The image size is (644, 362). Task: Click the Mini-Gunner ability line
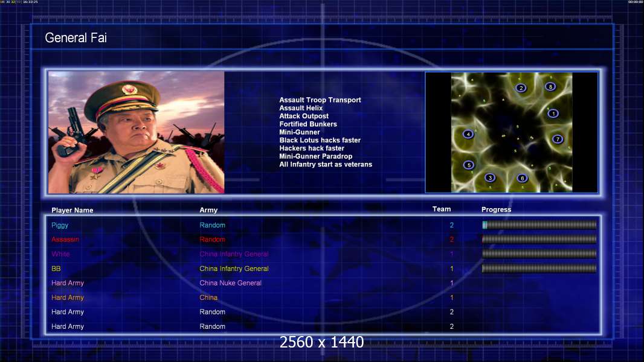[300, 132]
